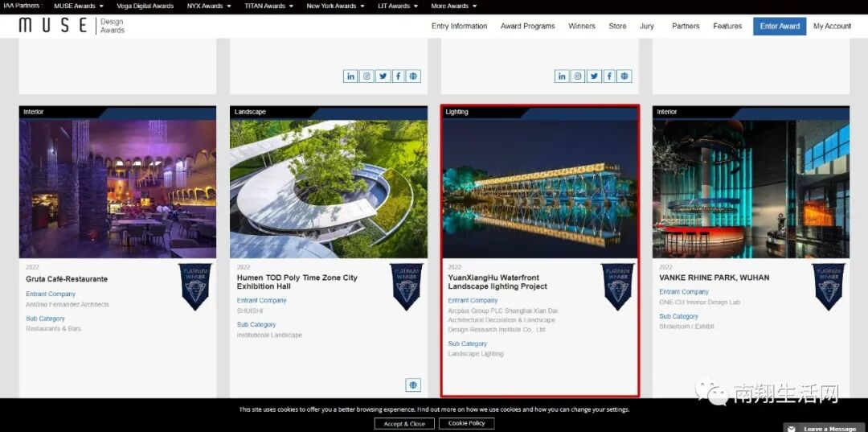Click the MUSE Design Awards logo
Screen dimensions: 868x432
click(x=72, y=26)
